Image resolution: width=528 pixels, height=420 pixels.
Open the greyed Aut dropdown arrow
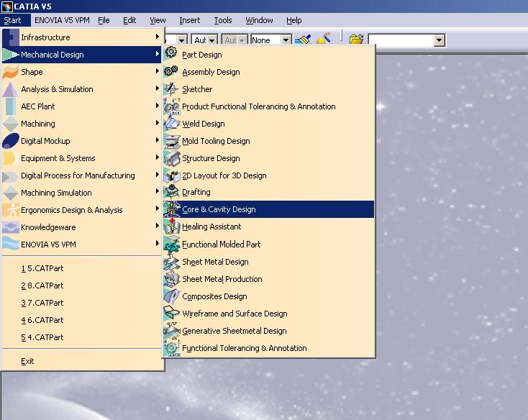coord(242,40)
